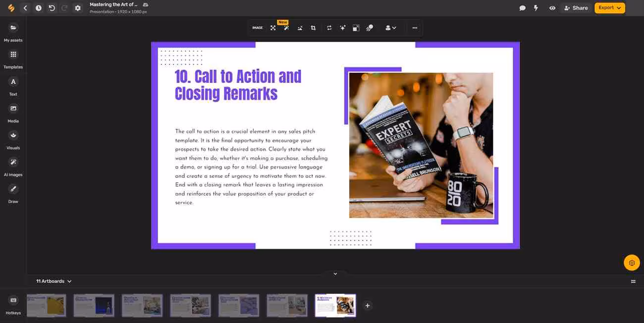The width and height of the screenshot is (644, 323).
Task: Preview the presentation with eye icon
Action: click(552, 8)
